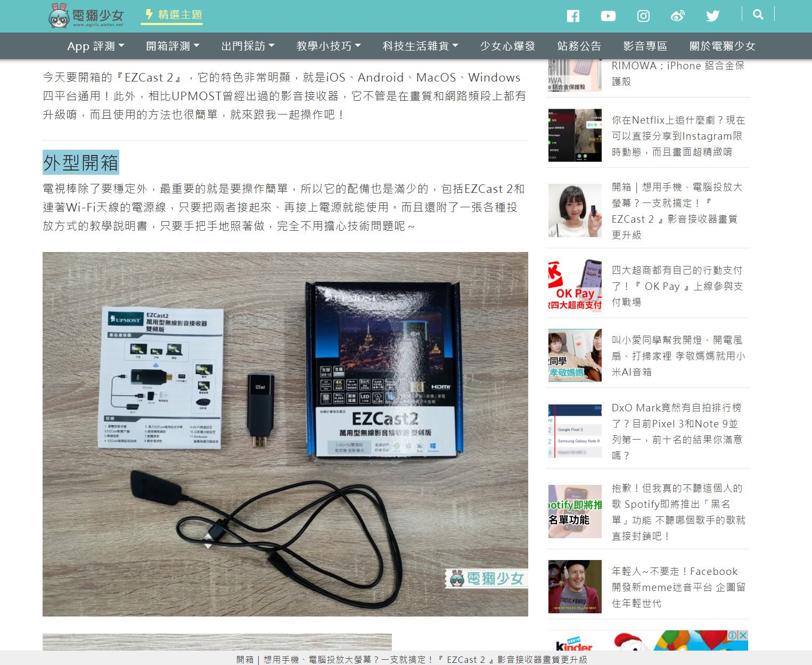
Task: Click the girl holding EZCast thumbnail
Action: (575, 210)
